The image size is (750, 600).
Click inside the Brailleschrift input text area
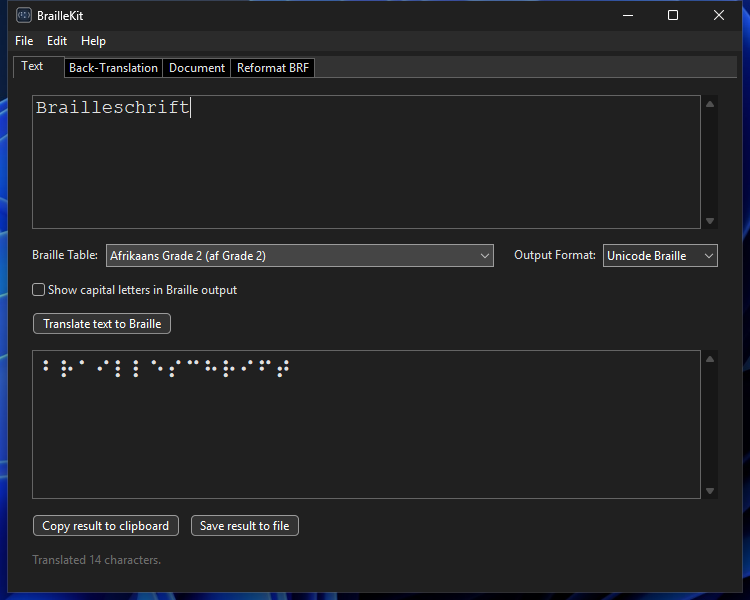coord(366,162)
